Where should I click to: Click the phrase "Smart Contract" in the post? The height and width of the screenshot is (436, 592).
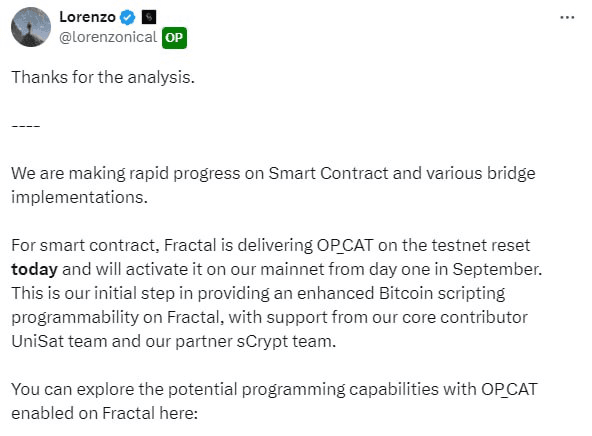point(328,173)
